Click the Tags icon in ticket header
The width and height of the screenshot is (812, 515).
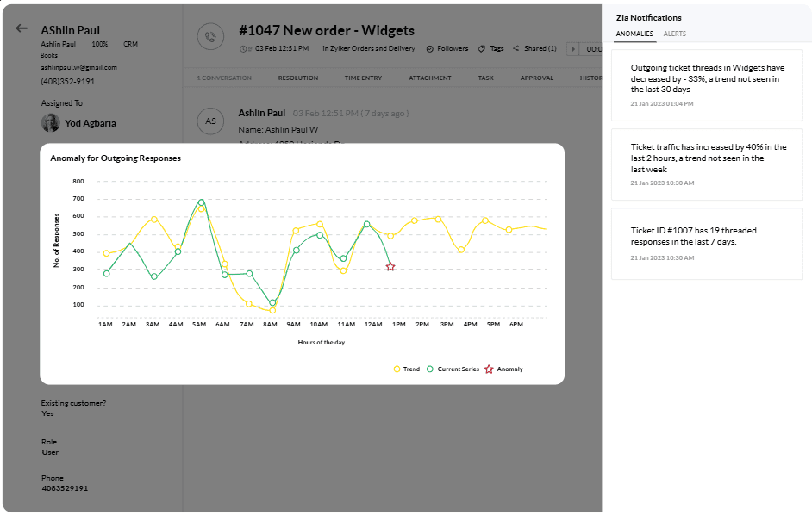pos(482,49)
